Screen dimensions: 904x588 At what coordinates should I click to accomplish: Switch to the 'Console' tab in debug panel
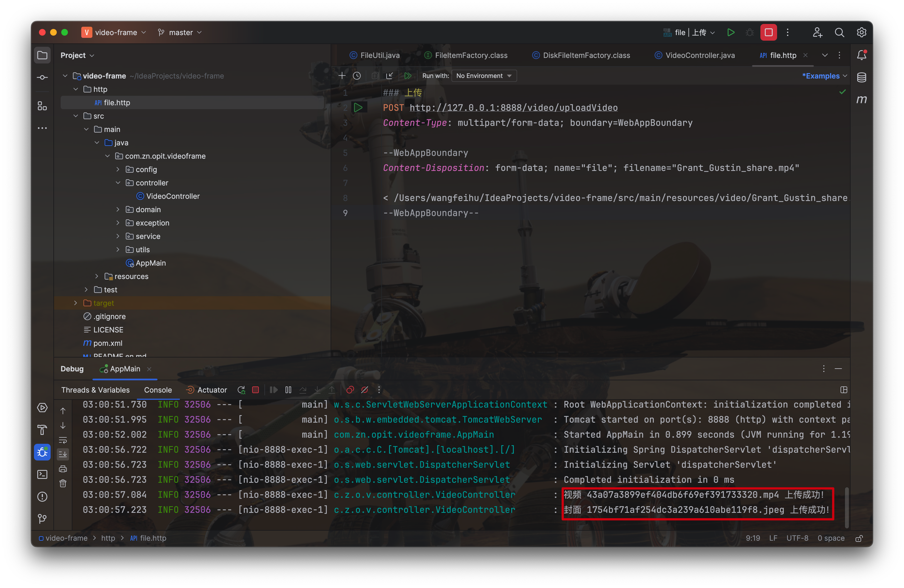tap(156, 389)
